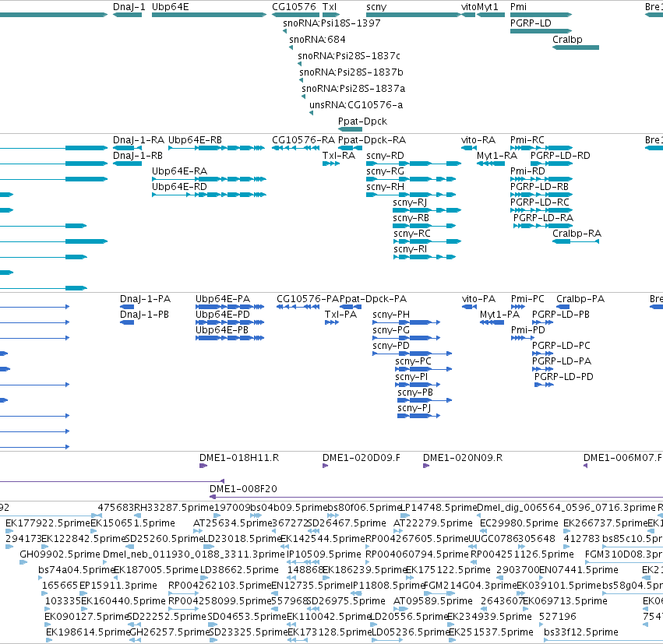The image size is (663, 644).
Task: Select the Ubp64E-PD protein label
Action: pyautogui.click(x=223, y=315)
